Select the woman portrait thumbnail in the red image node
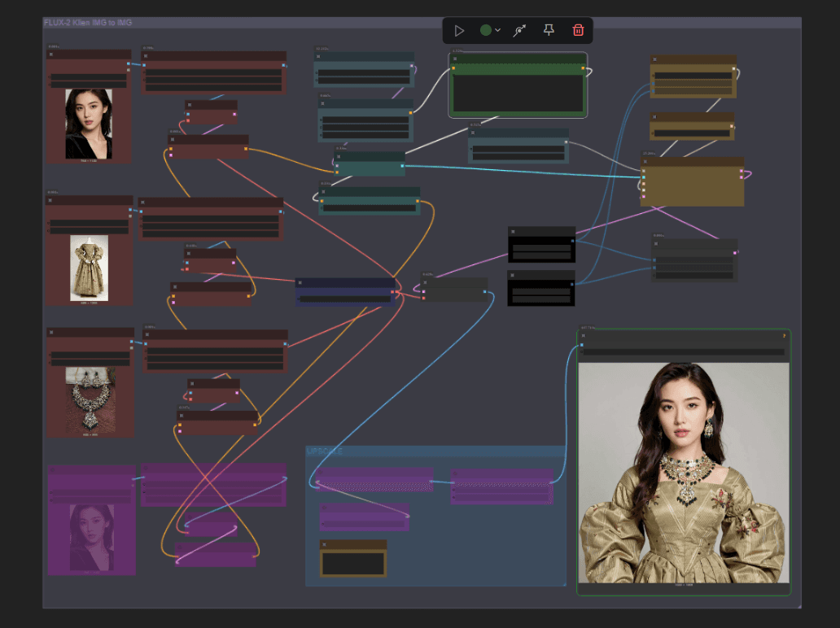 (x=89, y=124)
